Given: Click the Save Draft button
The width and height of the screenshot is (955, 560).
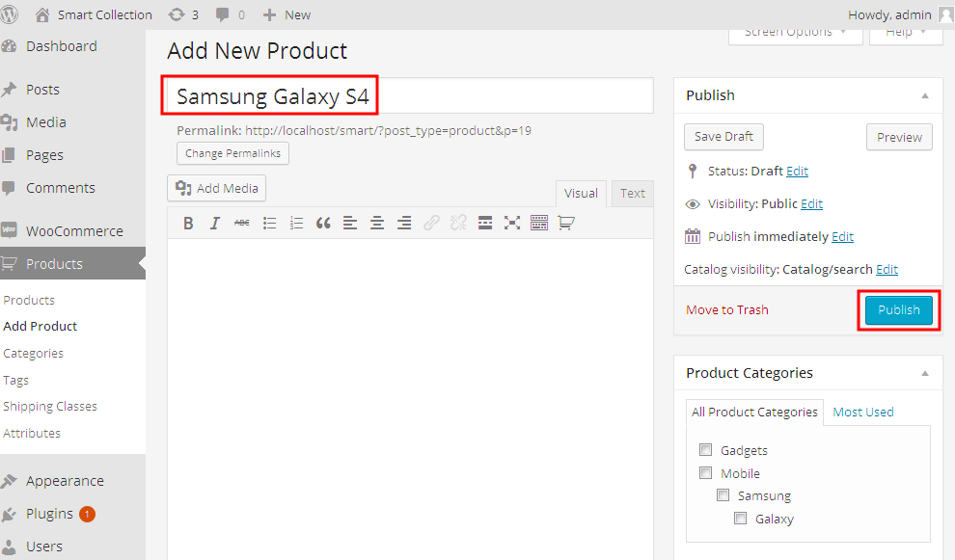Looking at the screenshot, I should point(723,137).
